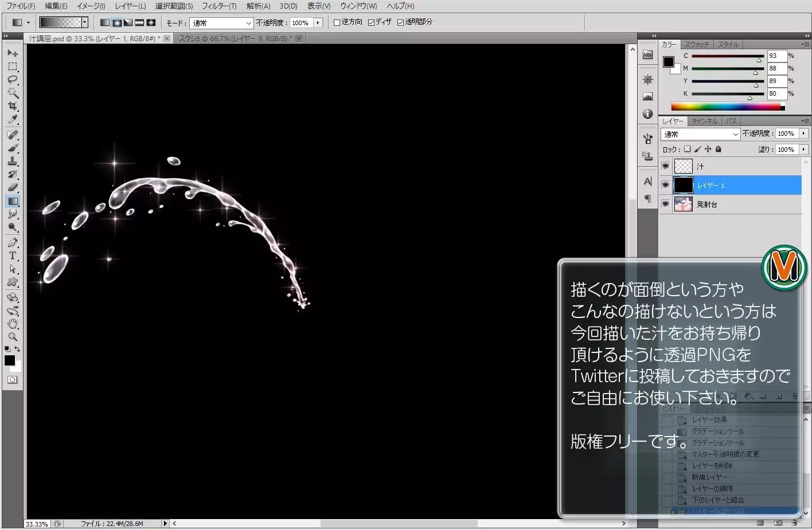
Task: Select the Clone Stamp tool
Action: [13, 162]
